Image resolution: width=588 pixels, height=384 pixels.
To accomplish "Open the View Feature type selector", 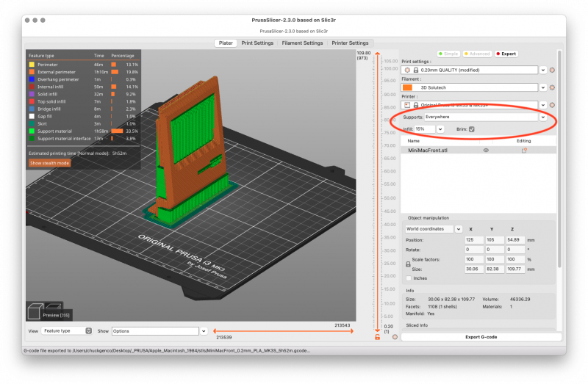I will [67, 331].
